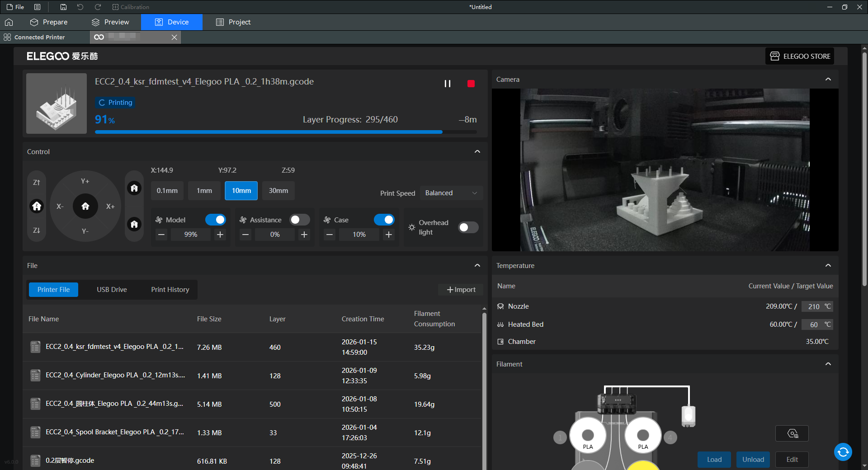The height and width of the screenshot is (470, 868).
Task: Switch on the Overhead light
Action: pos(468,227)
